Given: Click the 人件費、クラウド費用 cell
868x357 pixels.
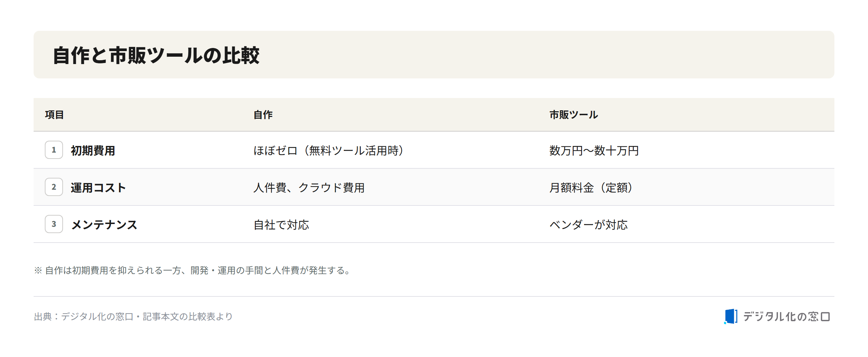Looking at the screenshot, I should [309, 188].
